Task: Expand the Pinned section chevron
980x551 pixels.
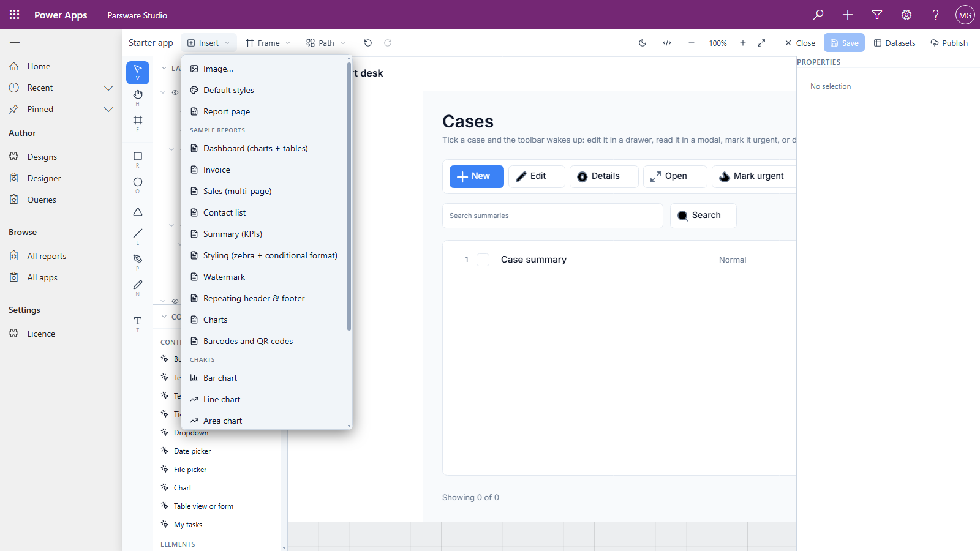Action: 108,109
